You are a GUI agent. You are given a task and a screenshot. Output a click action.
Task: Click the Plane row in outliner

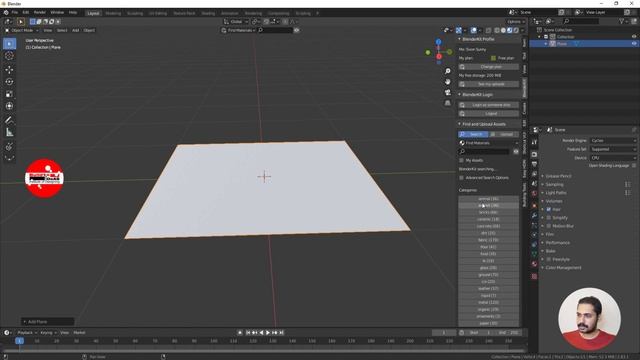pos(584,44)
